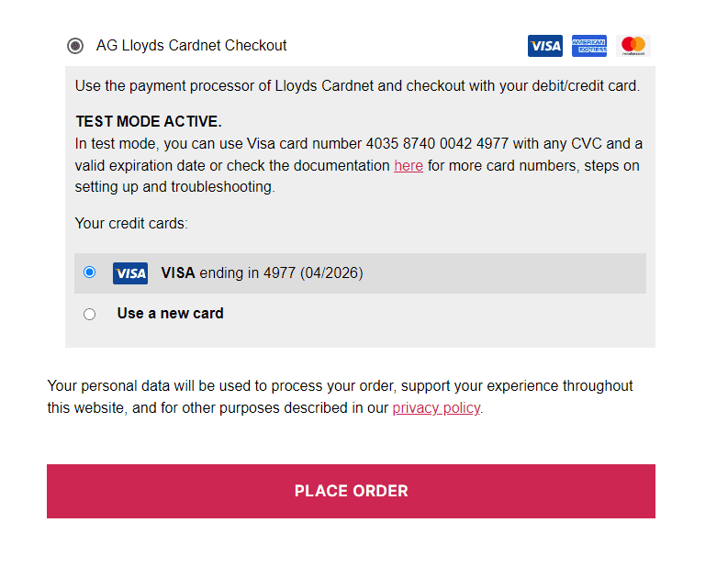Viewport: 728px width, 567px height.
Task: Click the American Express logo
Action: [588, 46]
